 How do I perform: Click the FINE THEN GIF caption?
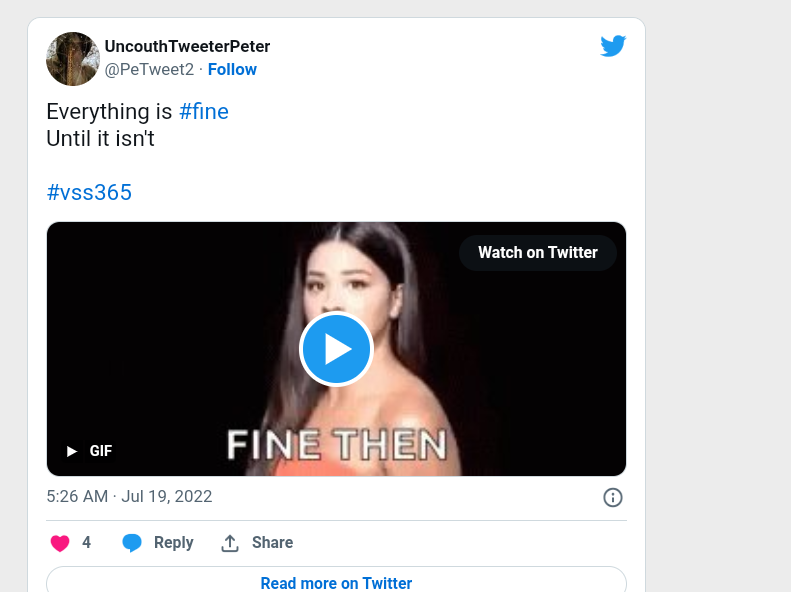336,444
